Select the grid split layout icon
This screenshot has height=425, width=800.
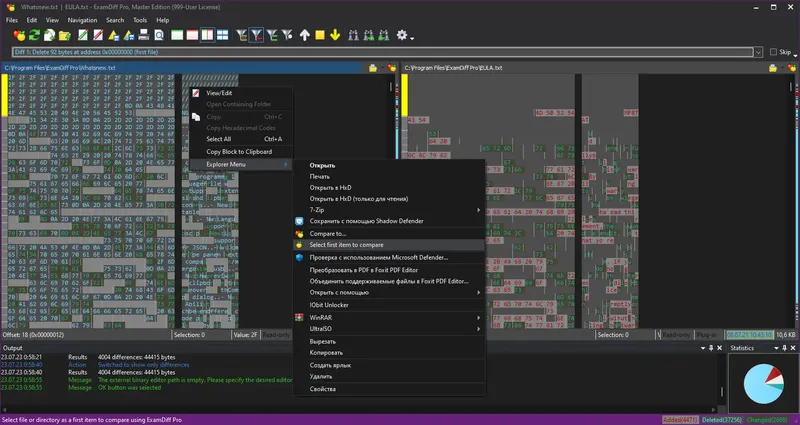pos(222,35)
